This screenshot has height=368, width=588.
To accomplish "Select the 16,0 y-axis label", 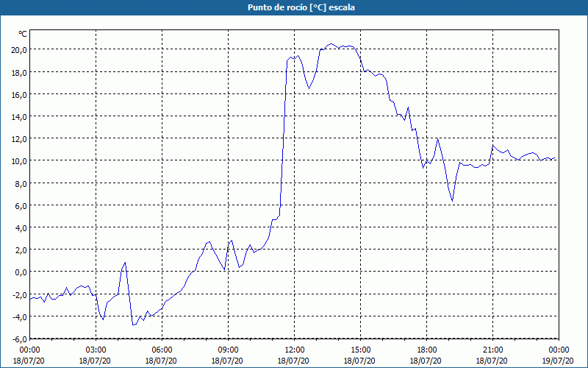I will coord(19,95).
